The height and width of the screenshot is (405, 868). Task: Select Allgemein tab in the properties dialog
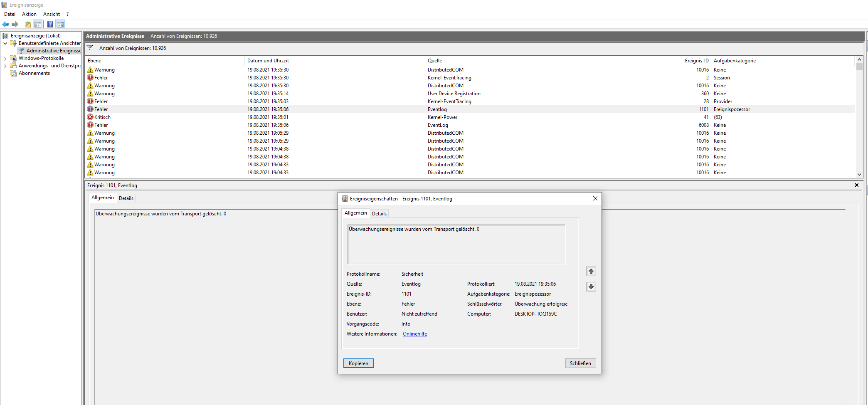pyautogui.click(x=356, y=213)
